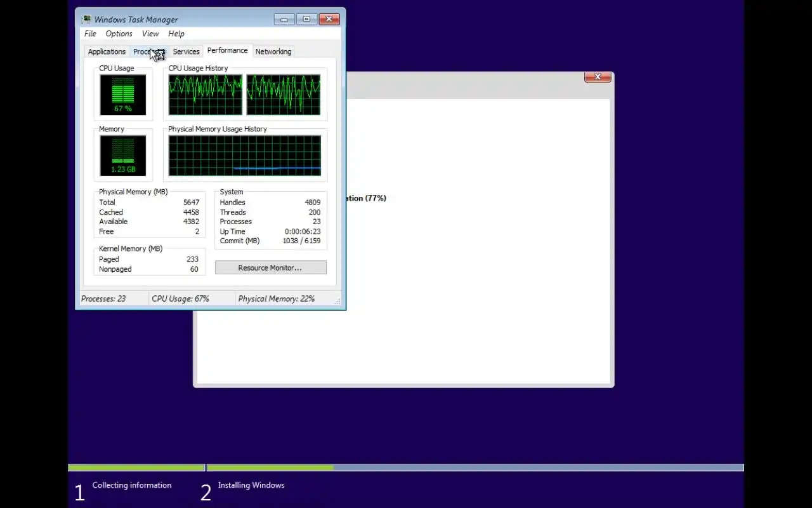Viewport: 812px width, 508px height.
Task: Switch to the Networking tab
Action: click(x=273, y=52)
